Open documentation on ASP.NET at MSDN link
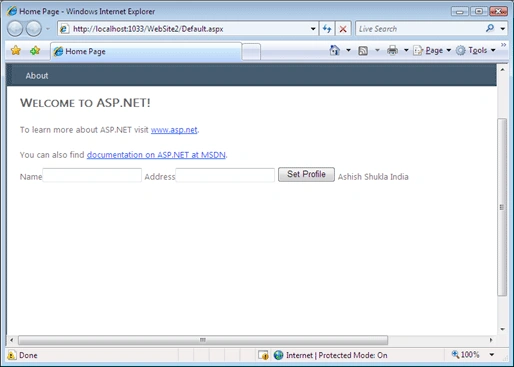Image resolution: width=514 pixels, height=367 pixels. [x=156, y=155]
